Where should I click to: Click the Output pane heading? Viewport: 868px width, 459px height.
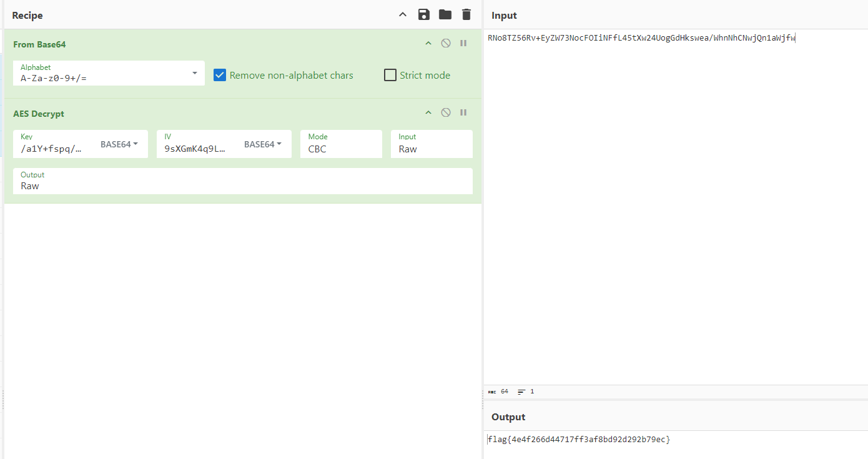coord(508,417)
